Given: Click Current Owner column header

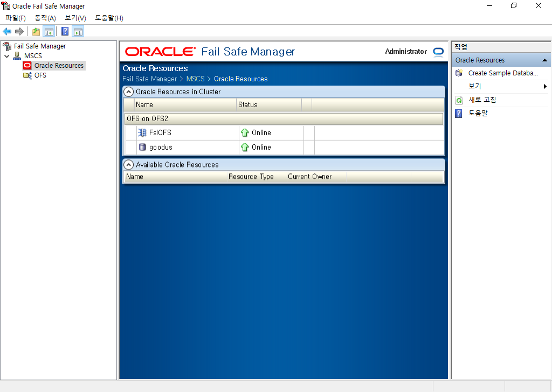Looking at the screenshot, I should click(310, 177).
